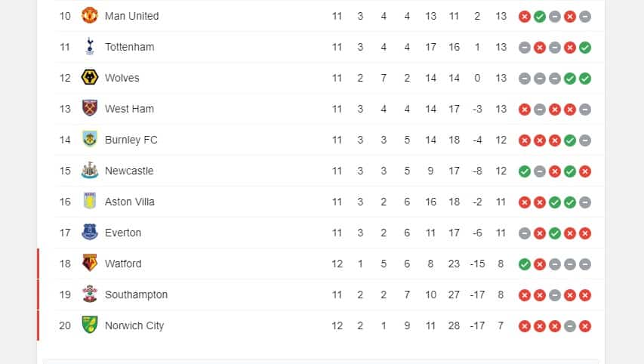The width and height of the screenshot is (644, 364).
Task: Click the Norwich City crest
Action: [x=90, y=325]
